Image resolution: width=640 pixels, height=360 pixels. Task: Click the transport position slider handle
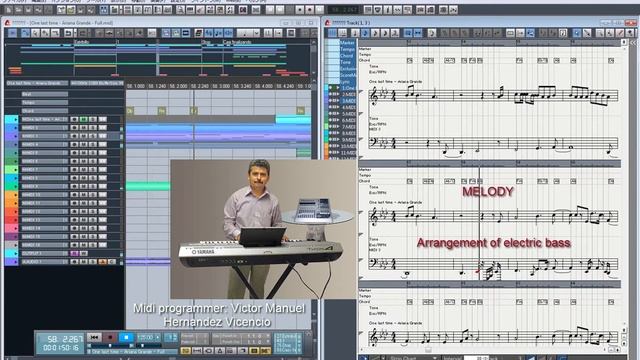[110, 346]
